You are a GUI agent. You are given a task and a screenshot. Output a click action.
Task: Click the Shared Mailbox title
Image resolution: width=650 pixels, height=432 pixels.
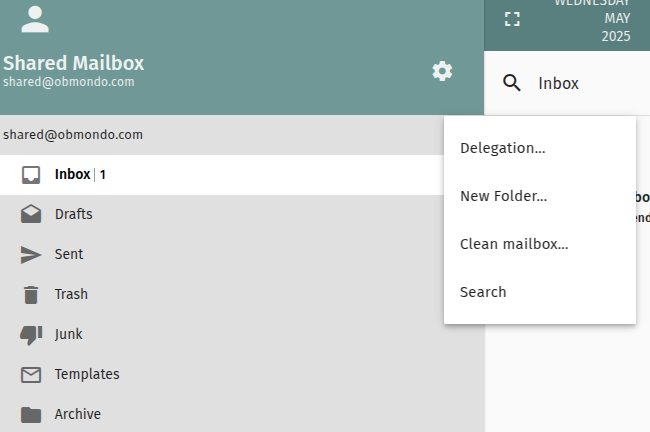point(74,63)
